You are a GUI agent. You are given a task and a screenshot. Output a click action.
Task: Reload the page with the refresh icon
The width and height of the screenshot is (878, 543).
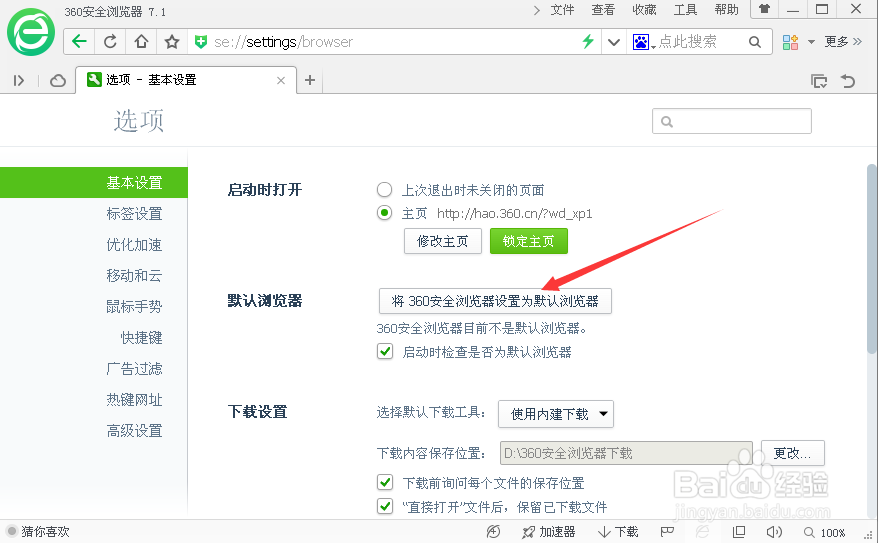tap(110, 41)
